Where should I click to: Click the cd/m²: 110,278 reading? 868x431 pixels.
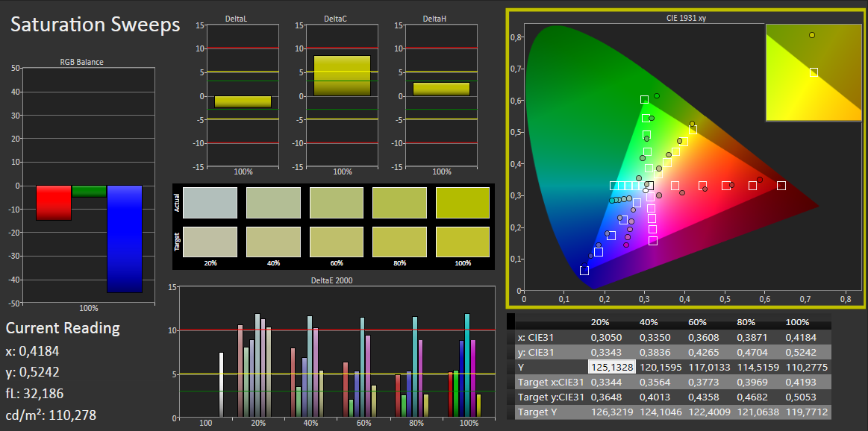pos(51,415)
